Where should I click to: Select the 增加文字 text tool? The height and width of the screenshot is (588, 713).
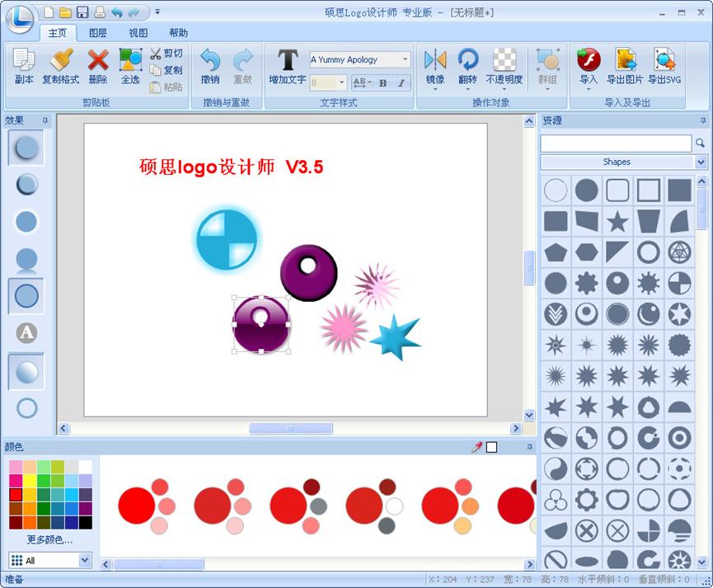point(286,66)
